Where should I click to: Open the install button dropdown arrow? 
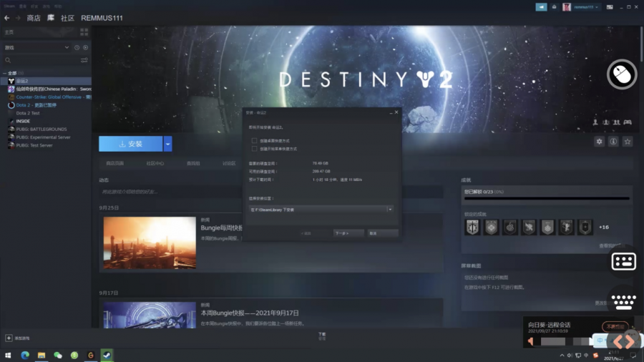point(167,144)
